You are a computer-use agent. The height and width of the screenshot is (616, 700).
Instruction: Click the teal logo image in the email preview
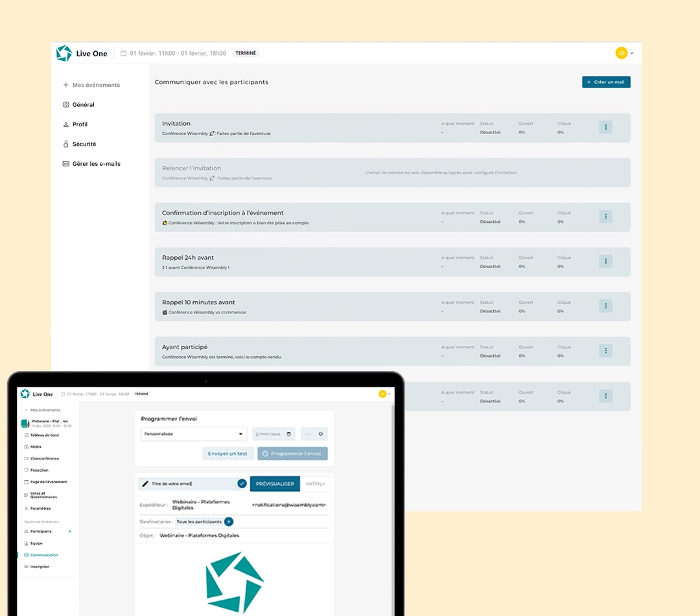tap(235, 582)
